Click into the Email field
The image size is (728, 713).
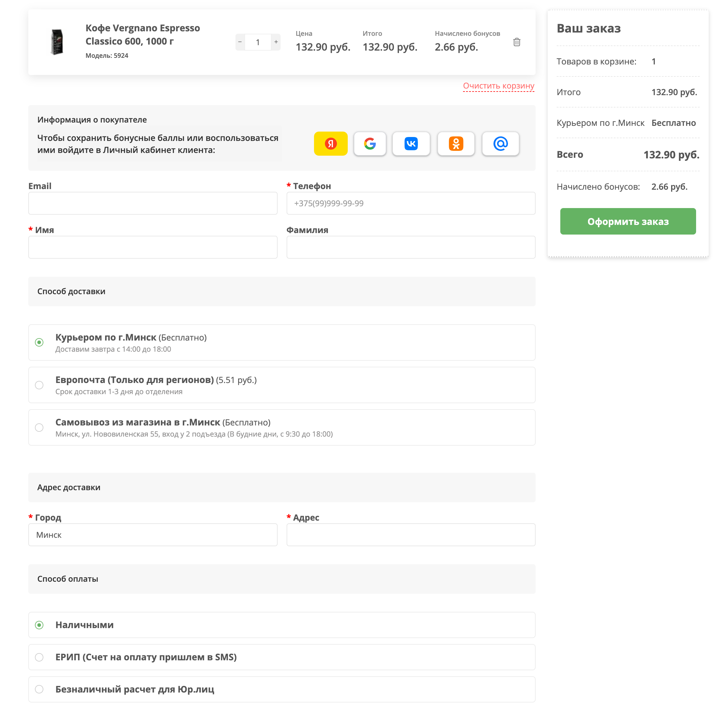(x=153, y=203)
